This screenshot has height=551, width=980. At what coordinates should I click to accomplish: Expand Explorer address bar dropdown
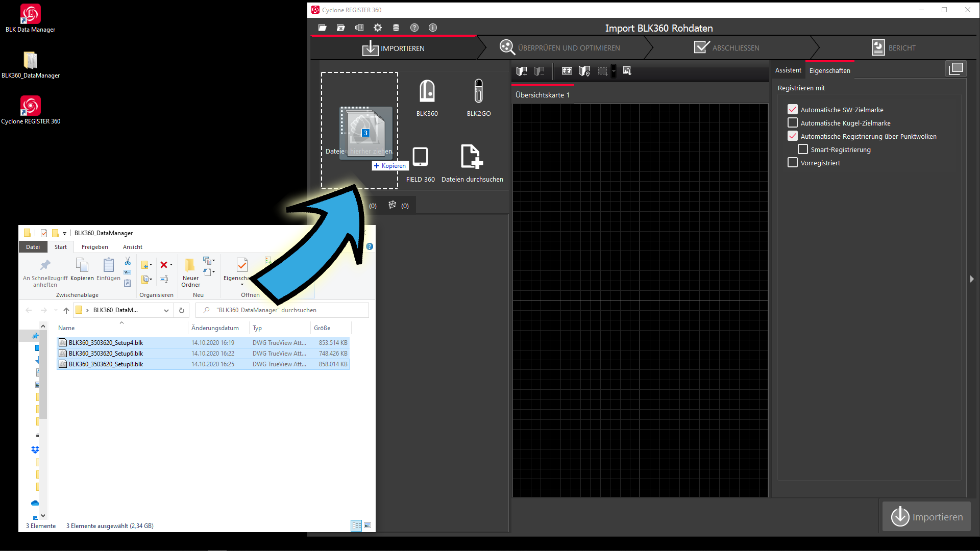tap(166, 310)
